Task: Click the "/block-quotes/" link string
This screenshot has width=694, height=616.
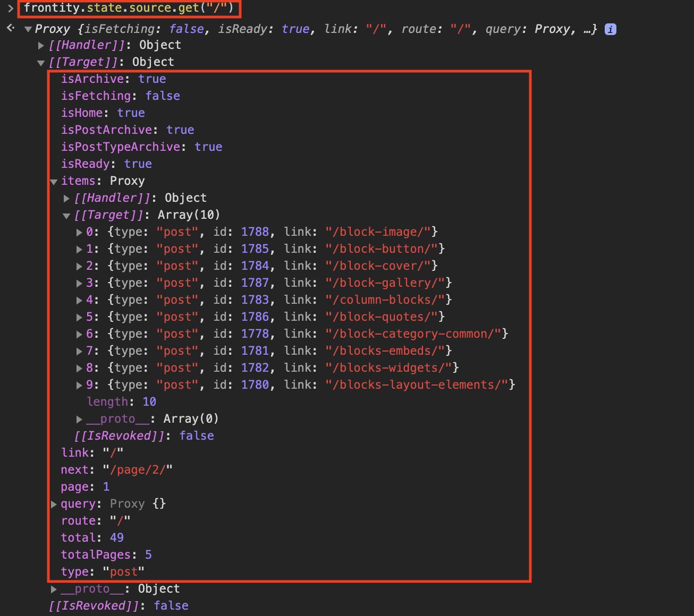Action: 382,316
